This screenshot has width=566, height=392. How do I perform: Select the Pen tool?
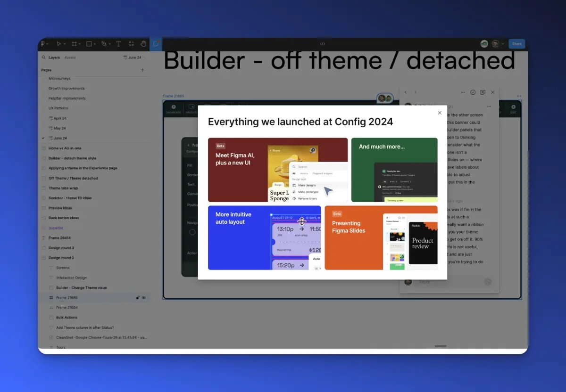click(104, 44)
